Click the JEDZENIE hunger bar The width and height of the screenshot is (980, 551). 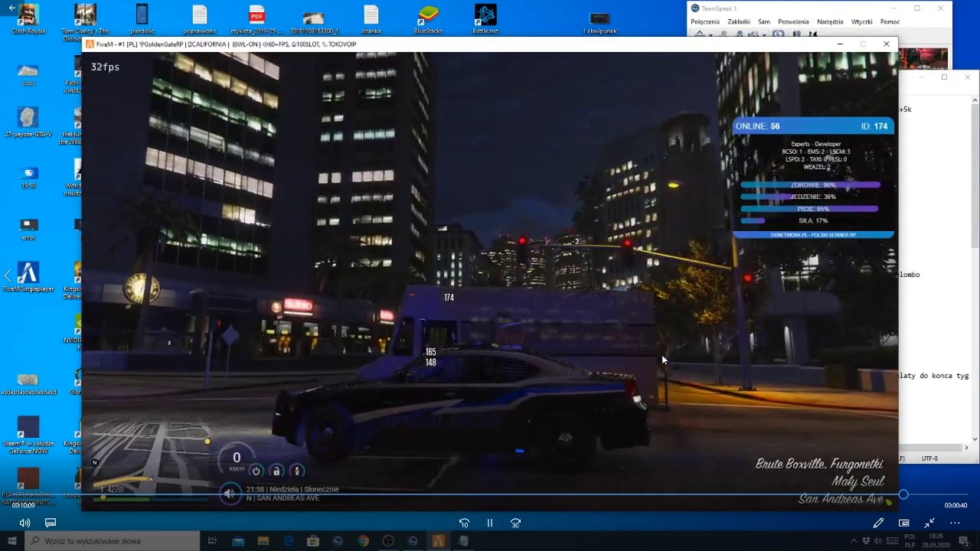coord(810,197)
